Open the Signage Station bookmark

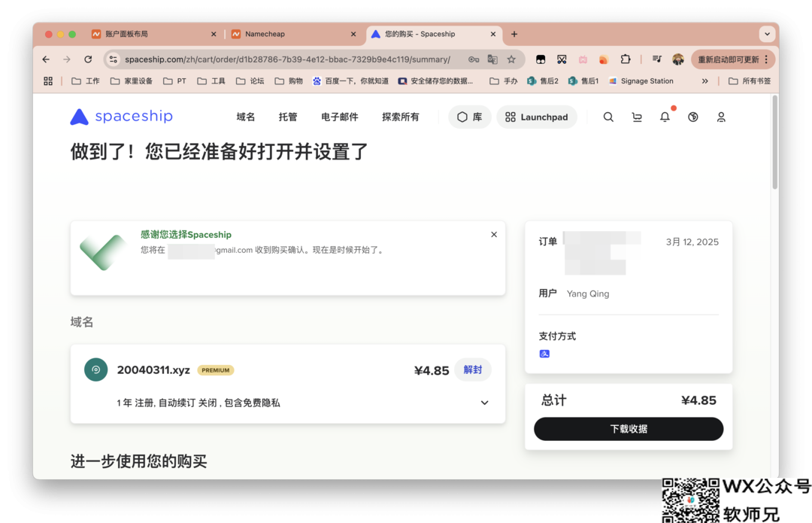click(641, 81)
